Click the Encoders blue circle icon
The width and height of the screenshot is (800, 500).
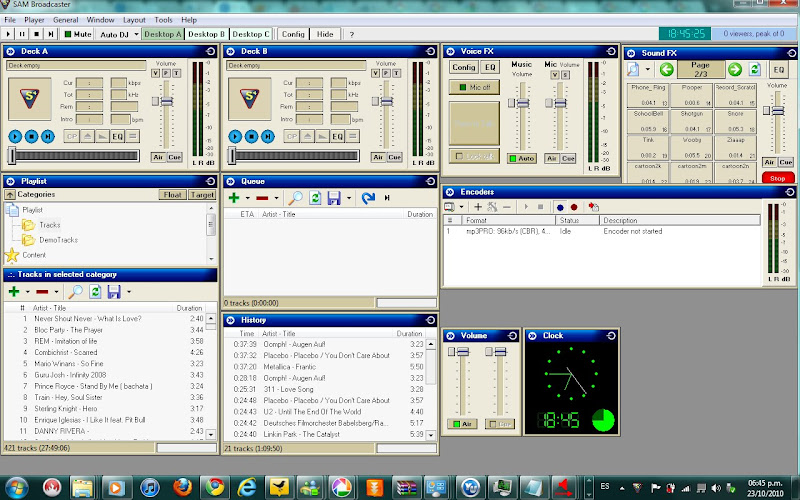(560, 207)
